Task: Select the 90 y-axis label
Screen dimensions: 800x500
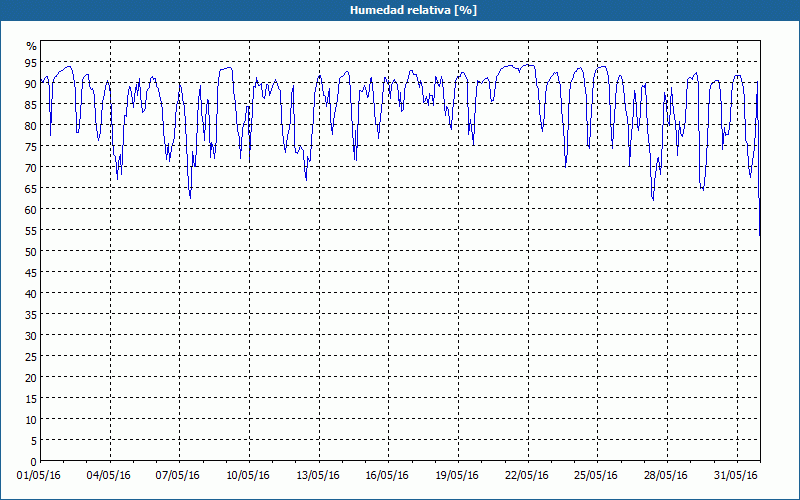Action: 31,84
